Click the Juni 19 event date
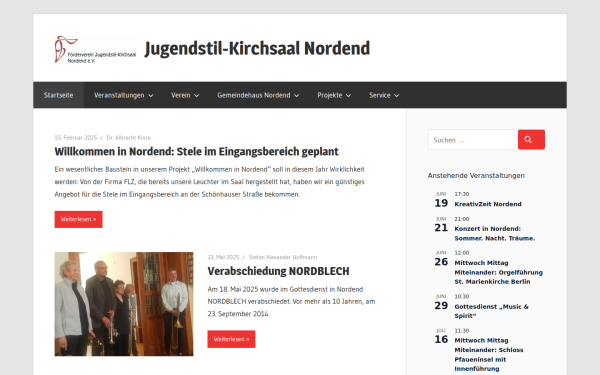This screenshot has height=375, width=600. 441,200
